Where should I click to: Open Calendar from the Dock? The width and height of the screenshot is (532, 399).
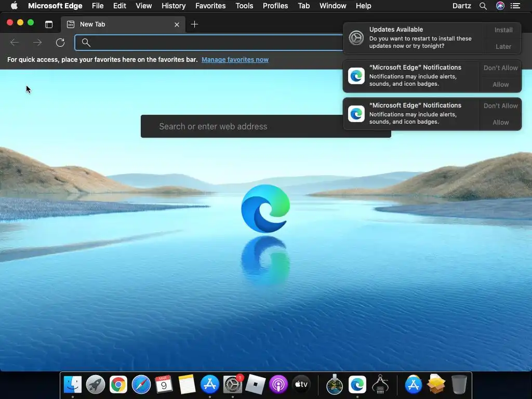164,384
